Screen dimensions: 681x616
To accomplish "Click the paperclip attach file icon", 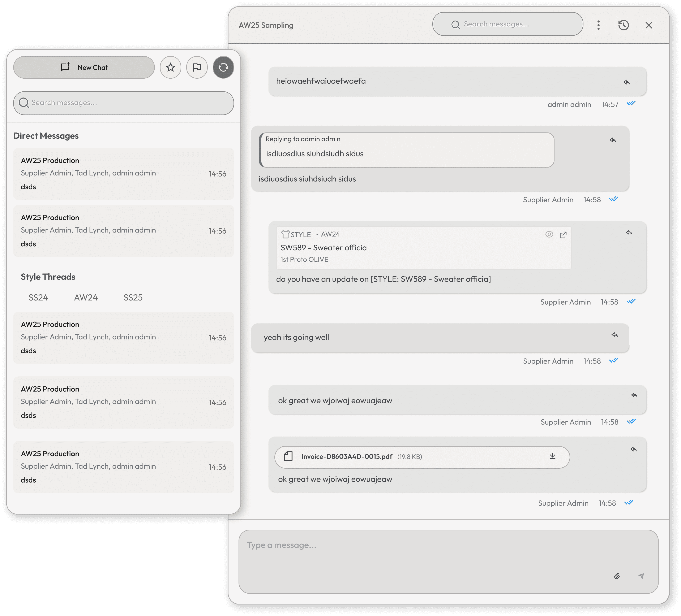I will click(617, 576).
